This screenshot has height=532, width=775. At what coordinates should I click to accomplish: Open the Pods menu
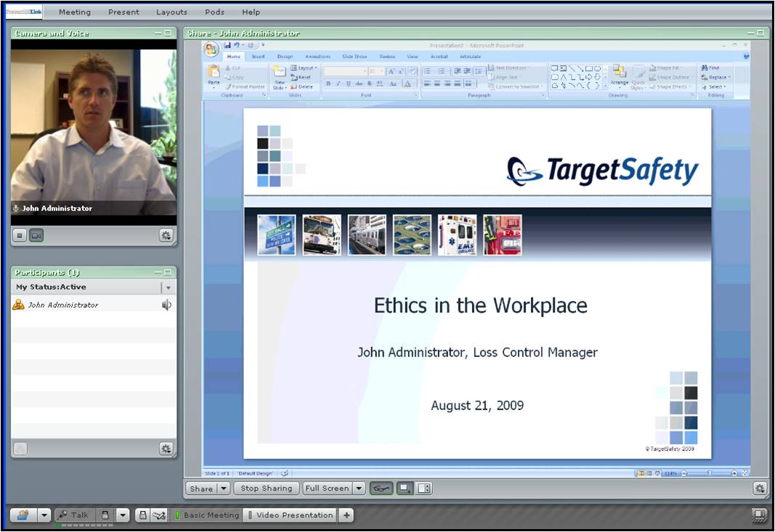(x=214, y=12)
